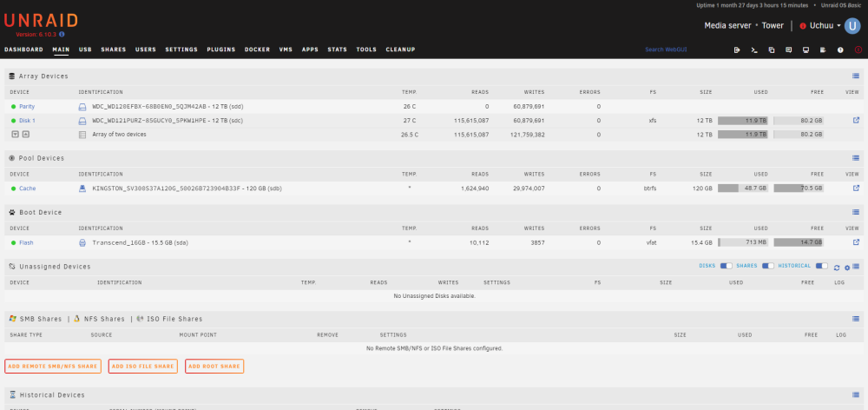Click Add ISO File Share button
Viewport: 868px width, 410px height.
tap(143, 367)
